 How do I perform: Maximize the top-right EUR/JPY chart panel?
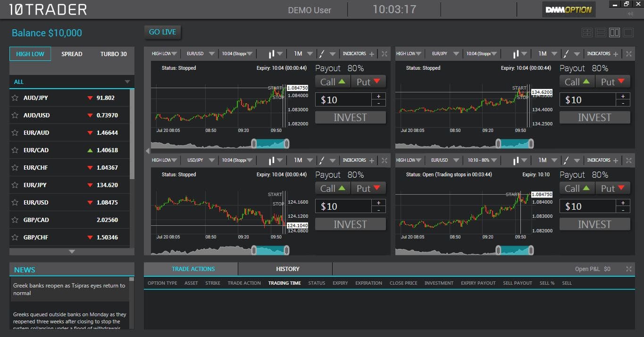click(x=629, y=54)
